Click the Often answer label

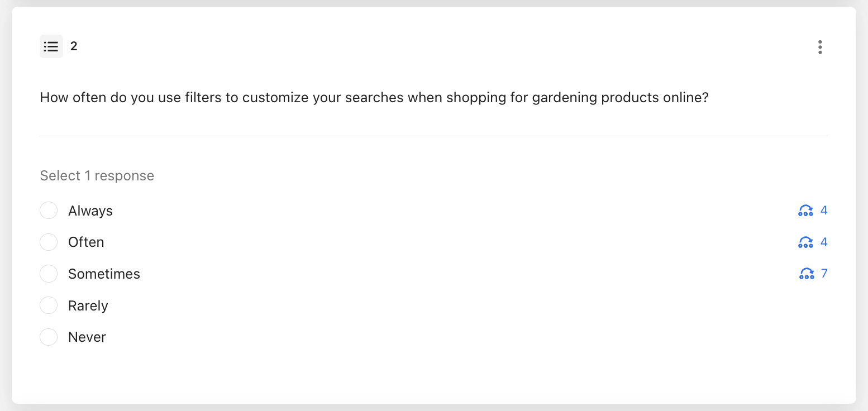(x=86, y=242)
